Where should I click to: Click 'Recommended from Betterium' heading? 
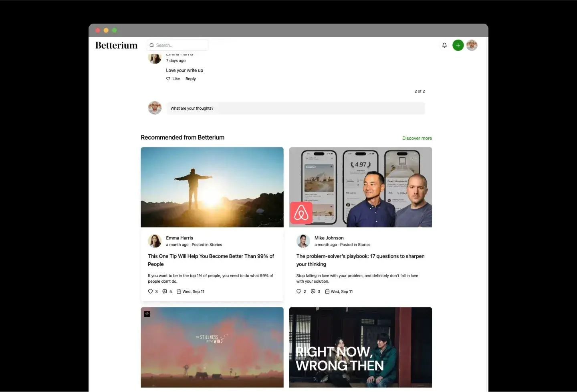tap(182, 137)
